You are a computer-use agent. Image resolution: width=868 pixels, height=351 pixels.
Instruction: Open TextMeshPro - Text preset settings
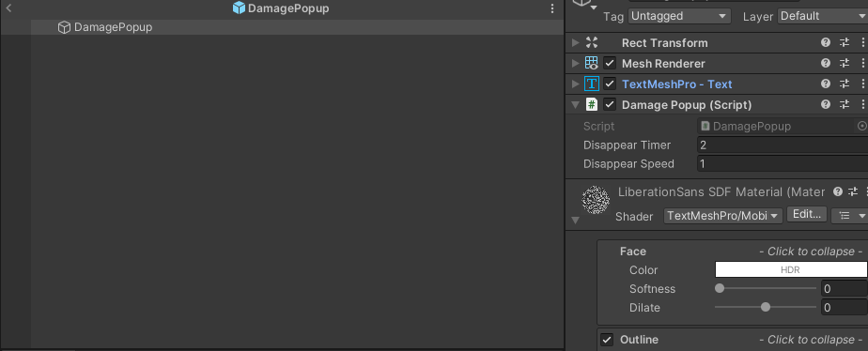845,84
